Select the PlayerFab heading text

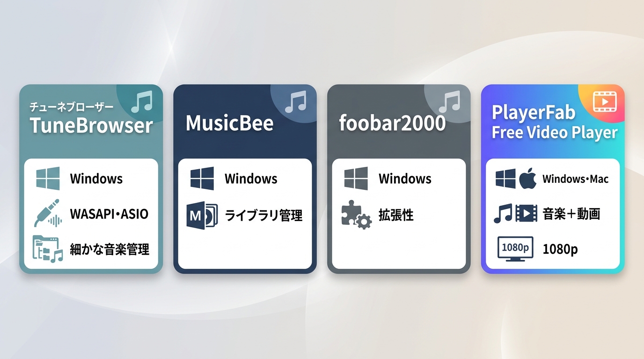[534, 113]
